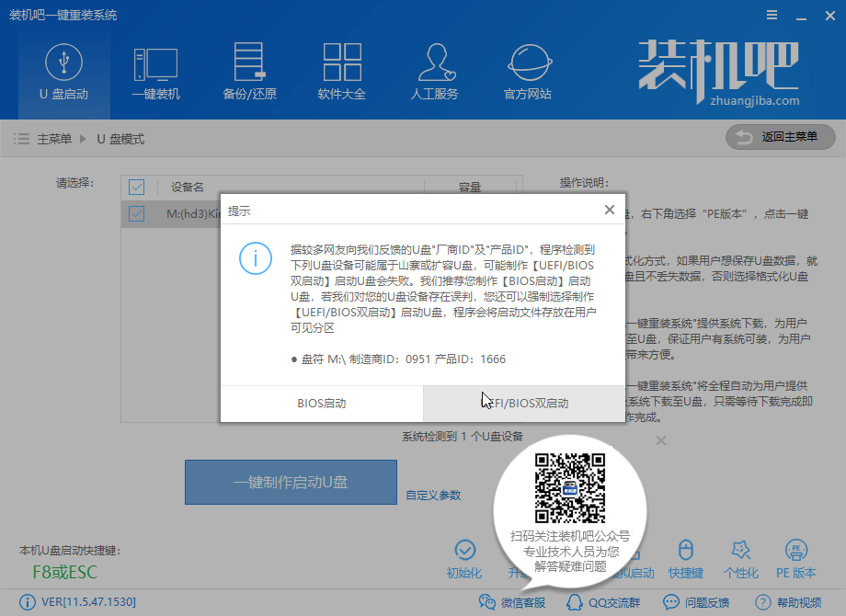Uncheck the M:(hd3) device checkbox

[137, 214]
